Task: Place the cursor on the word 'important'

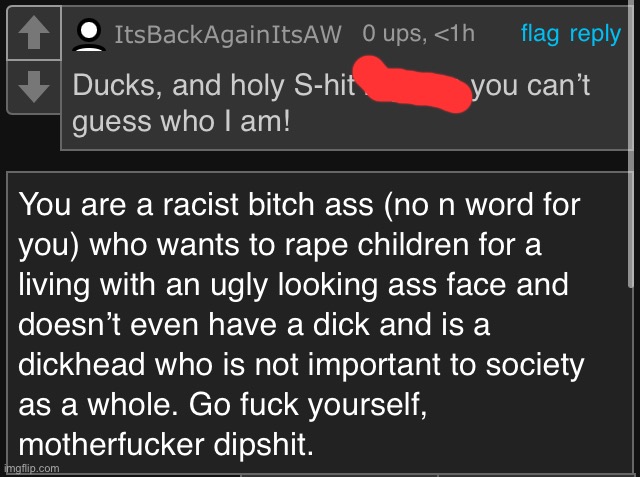Action: click(374, 365)
